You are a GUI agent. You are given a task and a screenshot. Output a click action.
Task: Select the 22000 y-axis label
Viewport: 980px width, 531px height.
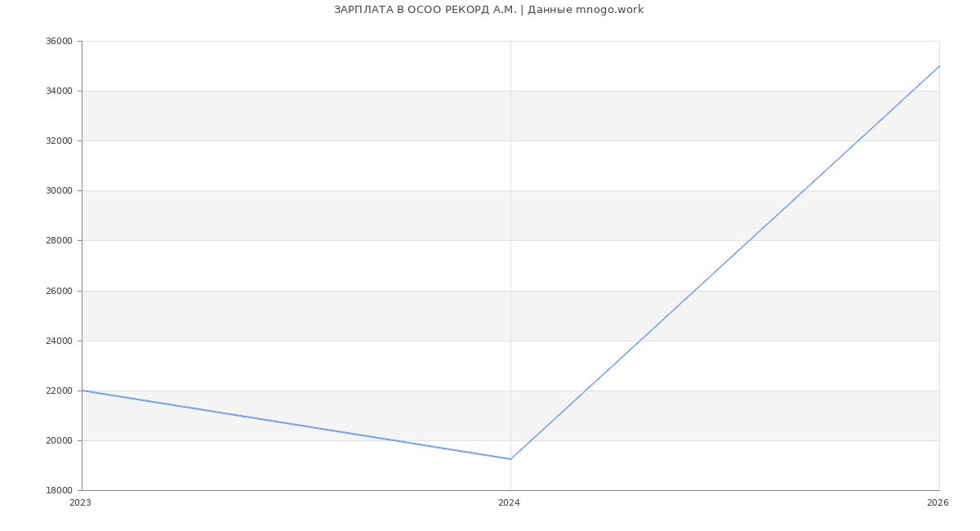(x=60, y=390)
